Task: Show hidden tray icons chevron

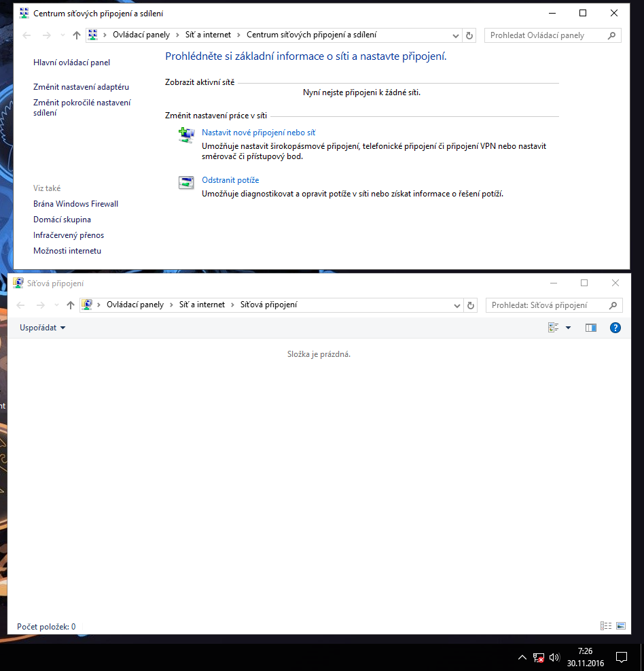Action: (522, 657)
